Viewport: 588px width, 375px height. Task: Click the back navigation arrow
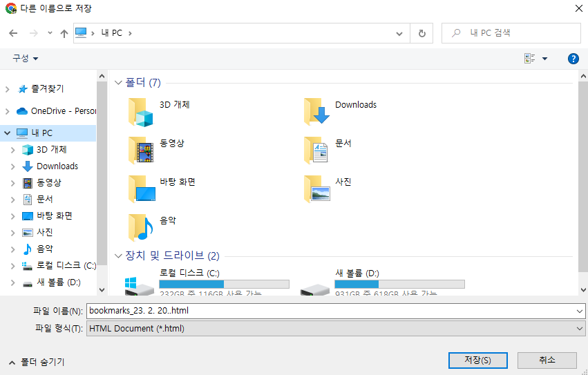coord(13,33)
